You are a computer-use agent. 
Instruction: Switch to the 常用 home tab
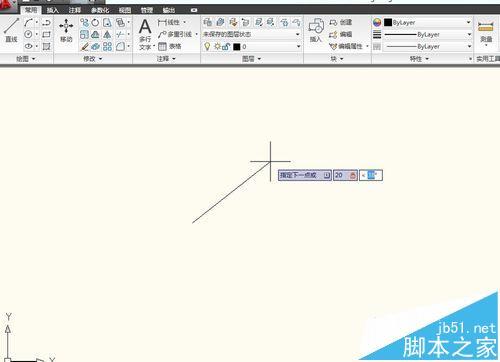point(31,10)
